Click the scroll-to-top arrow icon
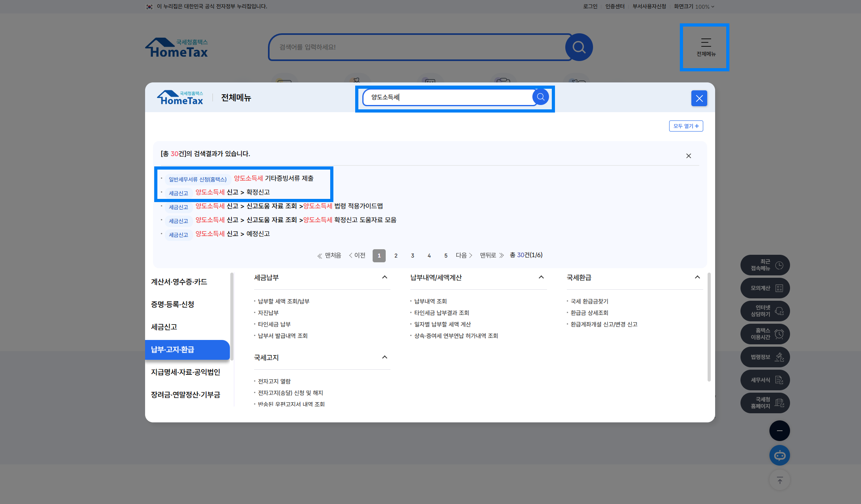 779,481
